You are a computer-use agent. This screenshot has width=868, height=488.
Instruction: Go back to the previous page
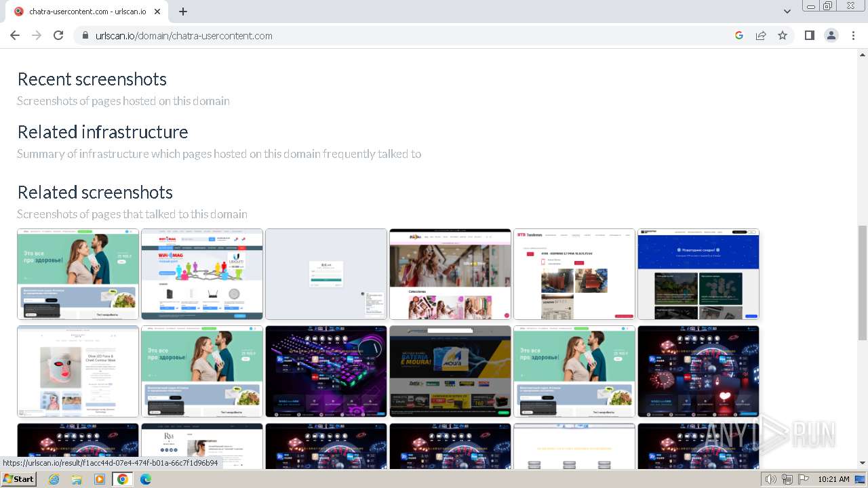15,35
